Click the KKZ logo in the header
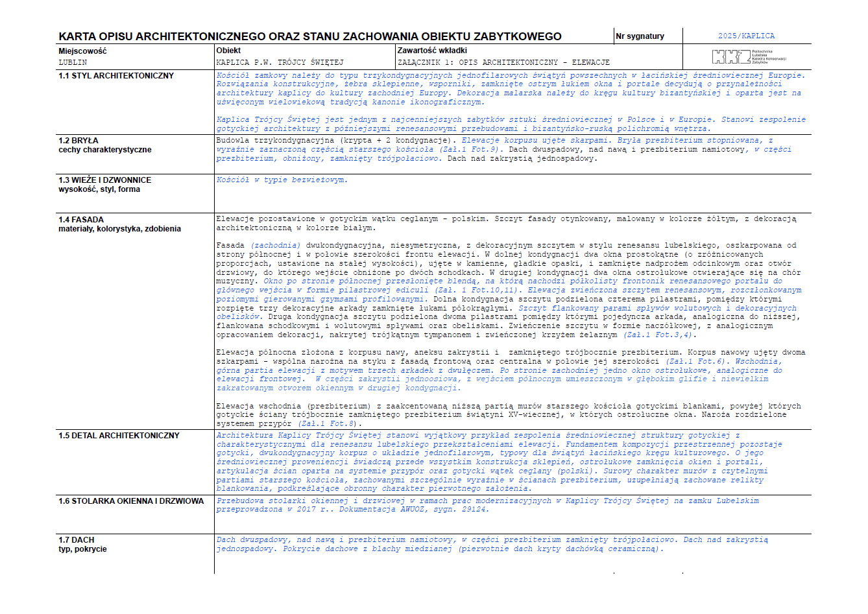The width and height of the screenshot is (868, 614). (749, 57)
